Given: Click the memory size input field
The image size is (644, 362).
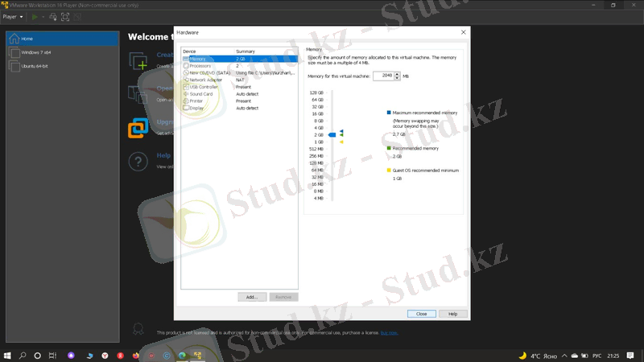Looking at the screenshot, I should point(384,76).
